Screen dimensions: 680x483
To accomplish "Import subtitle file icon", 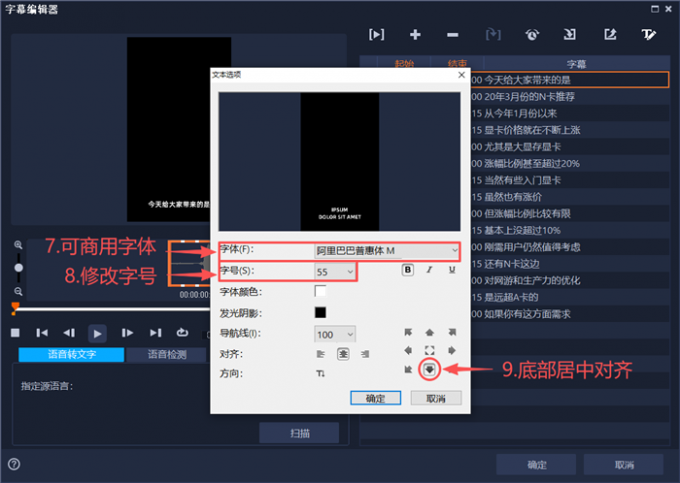I will pos(570,34).
